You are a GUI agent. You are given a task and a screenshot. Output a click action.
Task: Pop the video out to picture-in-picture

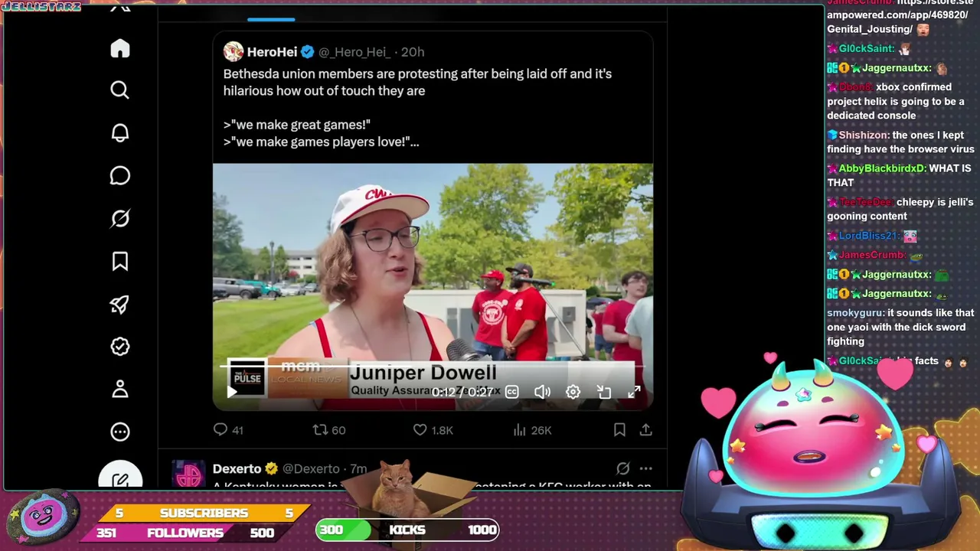pos(604,392)
